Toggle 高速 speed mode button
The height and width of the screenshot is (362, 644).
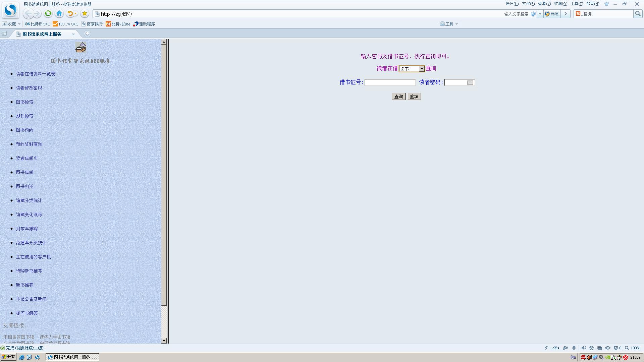(552, 14)
